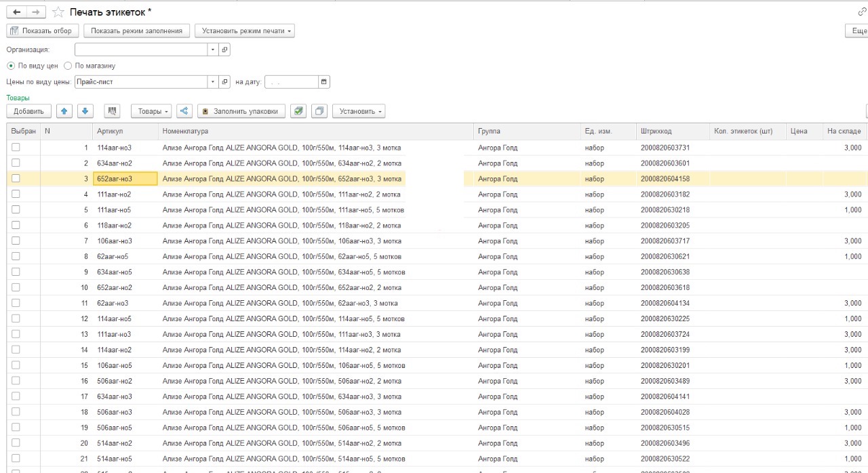Open the Установить dropdown in the goods toolbar
This screenshot has height=473, width=868.
[359, 111]
